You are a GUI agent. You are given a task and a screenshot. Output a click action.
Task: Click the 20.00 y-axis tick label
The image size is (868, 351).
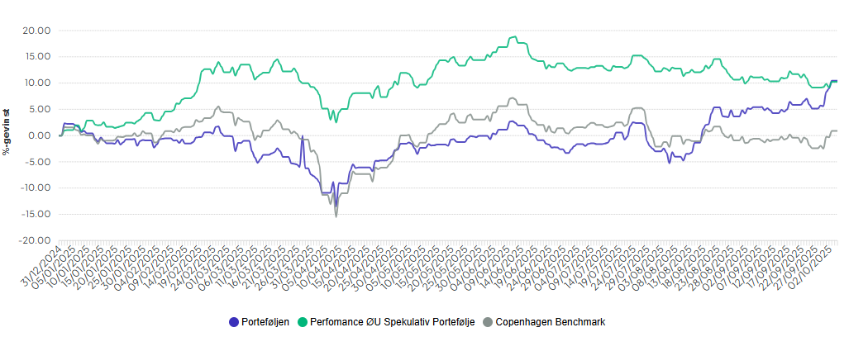pos(38,31)
